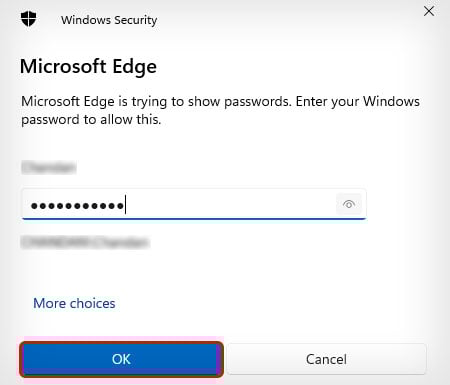
Task: Click the Windows Security title text
Action: point(109,20)
